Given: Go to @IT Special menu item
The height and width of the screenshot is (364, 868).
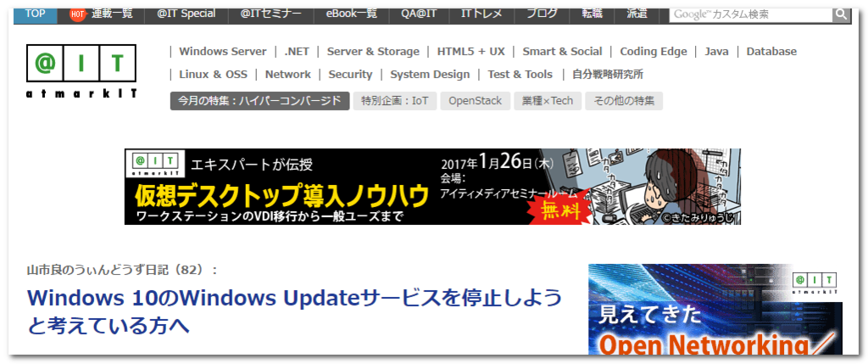Looking at the screenshot, I should tap(186, 14).
